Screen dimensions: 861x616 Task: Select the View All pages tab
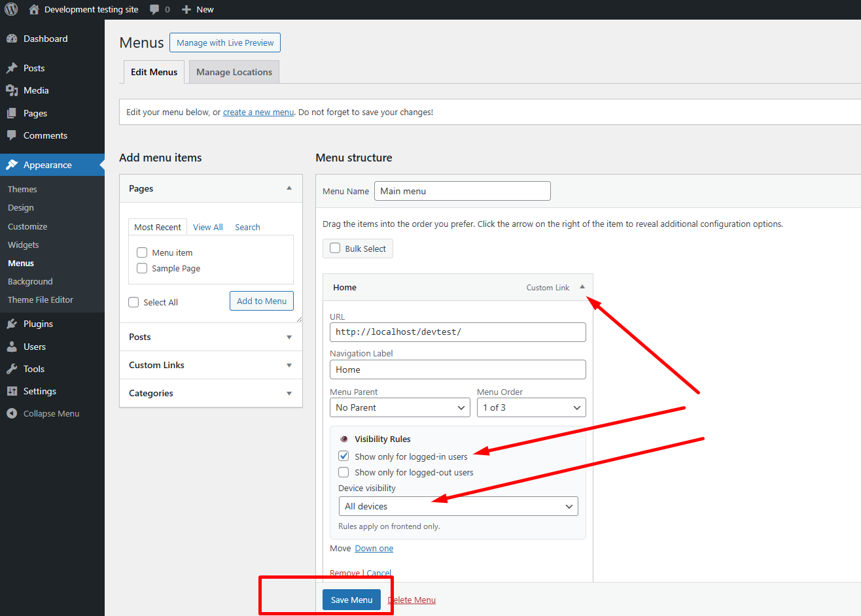[208, 227]
